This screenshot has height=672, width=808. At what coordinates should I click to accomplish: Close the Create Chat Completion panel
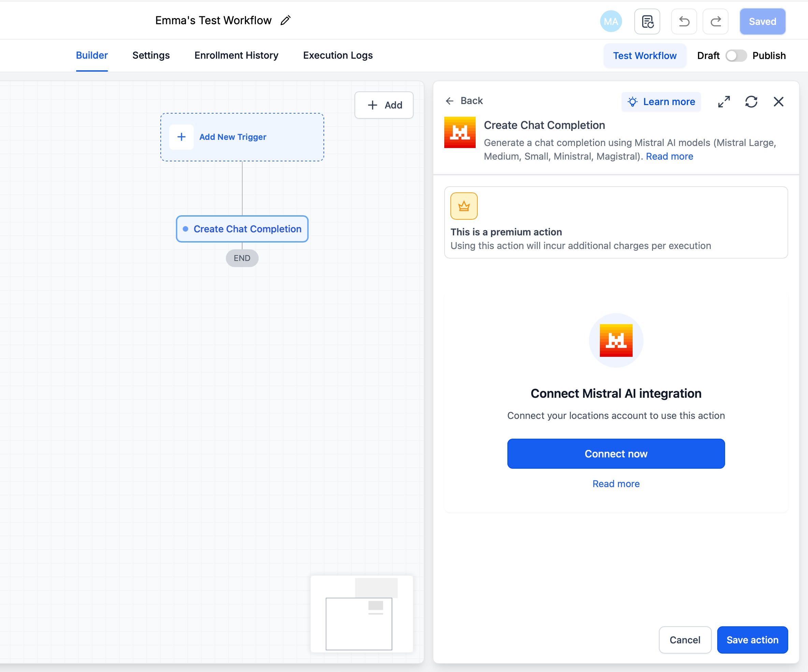(778, 102)
